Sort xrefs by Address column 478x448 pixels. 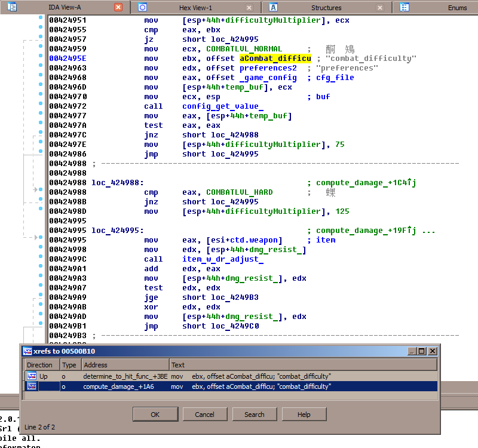coord(125,365)
